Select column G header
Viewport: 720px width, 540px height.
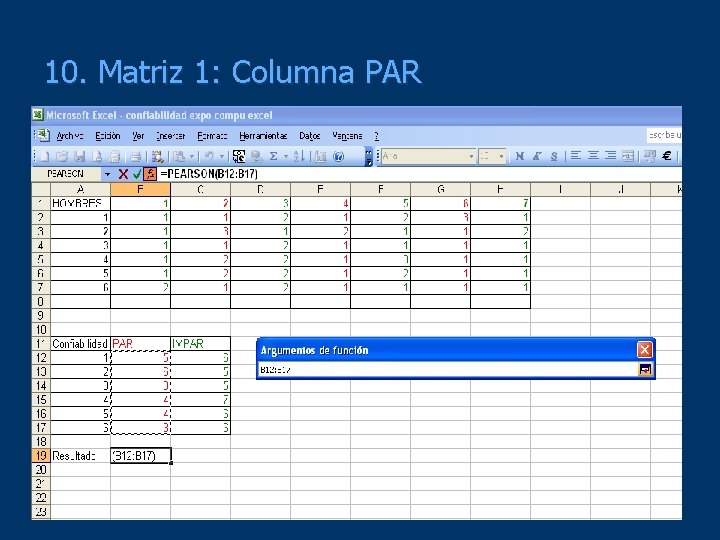point(440,190)
